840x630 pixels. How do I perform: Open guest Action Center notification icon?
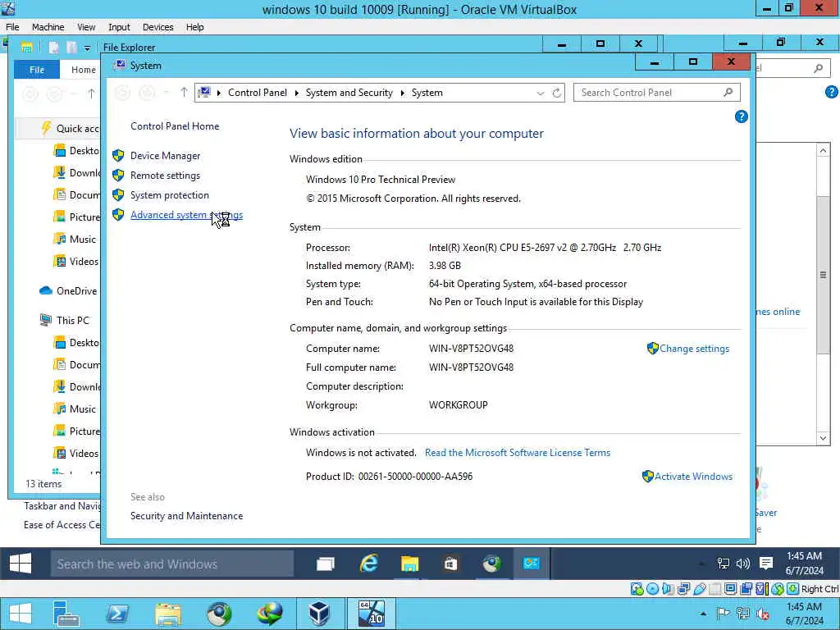(766, 563)
